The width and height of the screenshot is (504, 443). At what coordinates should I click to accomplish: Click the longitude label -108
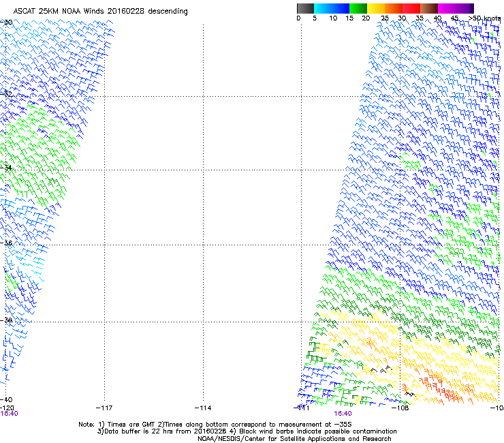pyautogui.click(x=400, y=408)
